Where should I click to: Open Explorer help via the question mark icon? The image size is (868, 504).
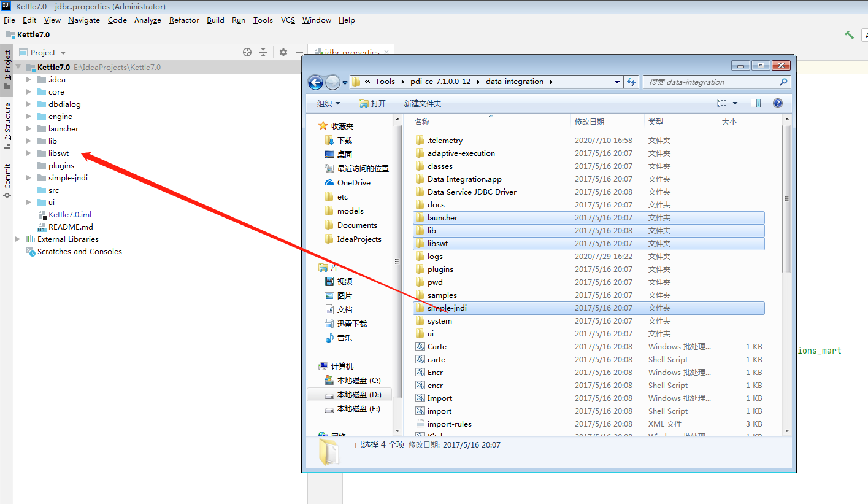pos(778,103)
